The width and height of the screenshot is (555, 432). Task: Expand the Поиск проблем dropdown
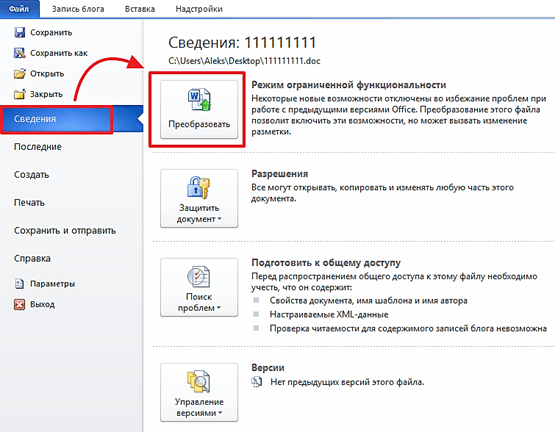click(199, 287)
